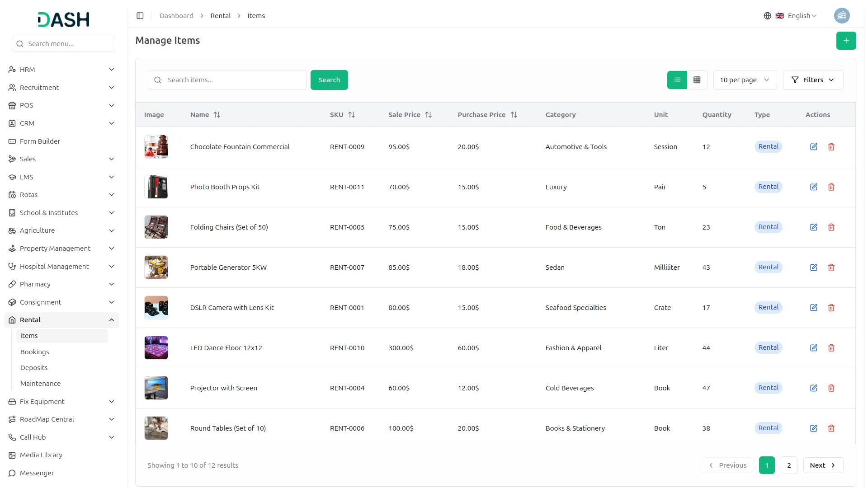Click the DSLR Camera item thumbnail
The height and width of the screenshot is (488, 868).
click(x=156, y=307)
